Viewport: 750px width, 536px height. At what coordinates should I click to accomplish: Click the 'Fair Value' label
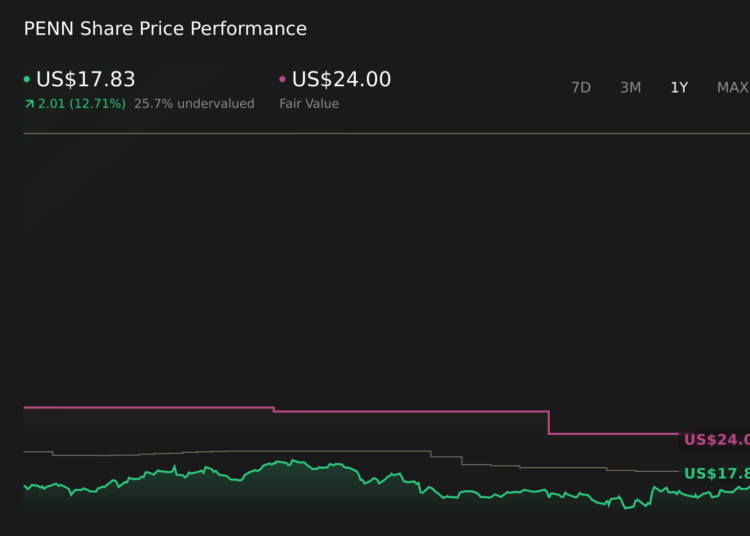[309, 104]
